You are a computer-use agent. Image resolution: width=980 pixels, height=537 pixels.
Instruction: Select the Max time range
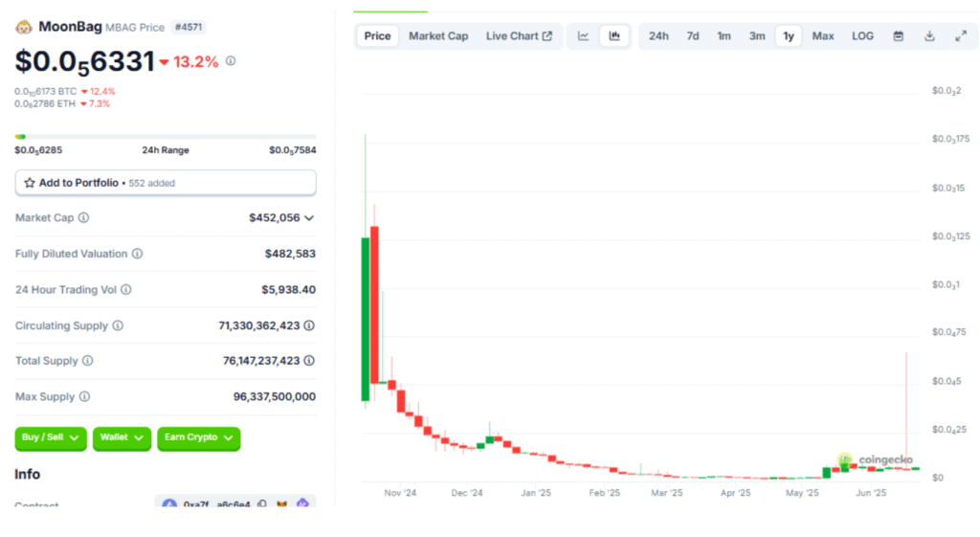[823, 36]
